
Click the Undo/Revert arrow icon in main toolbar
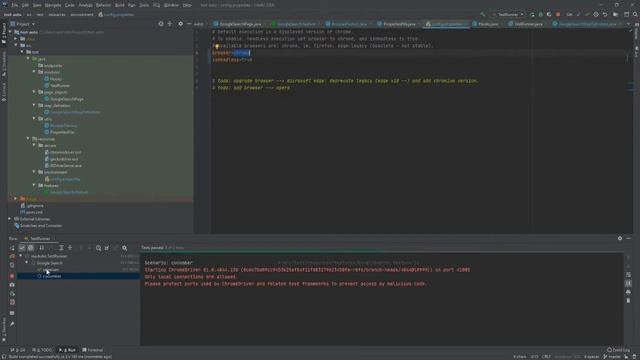coord(605,15)
